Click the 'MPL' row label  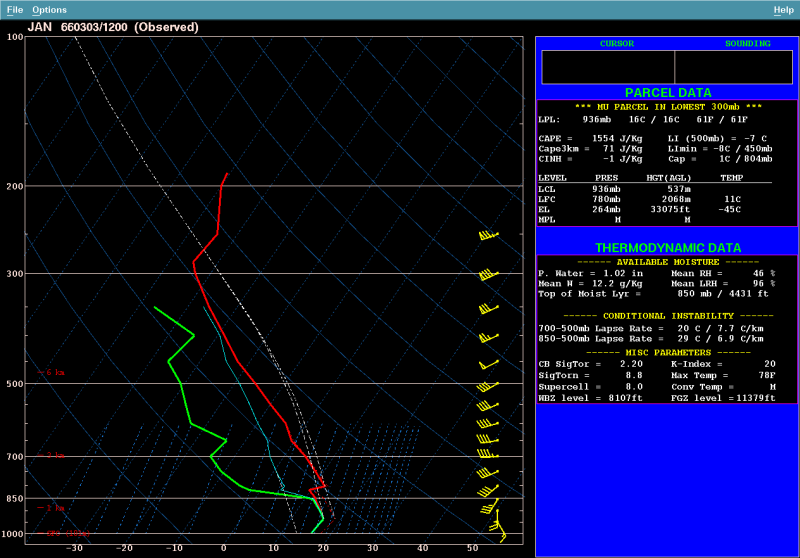tap(546, 220)
